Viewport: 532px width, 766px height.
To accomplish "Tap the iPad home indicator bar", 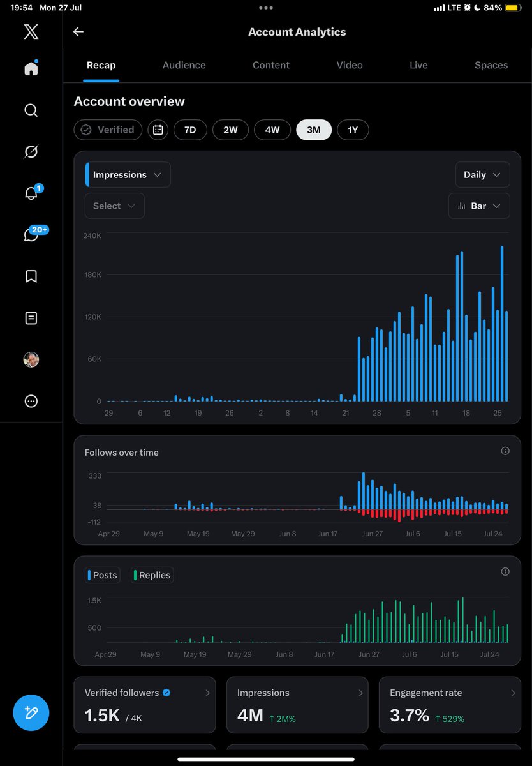I will pyautogui.click(x=266, y=759).
